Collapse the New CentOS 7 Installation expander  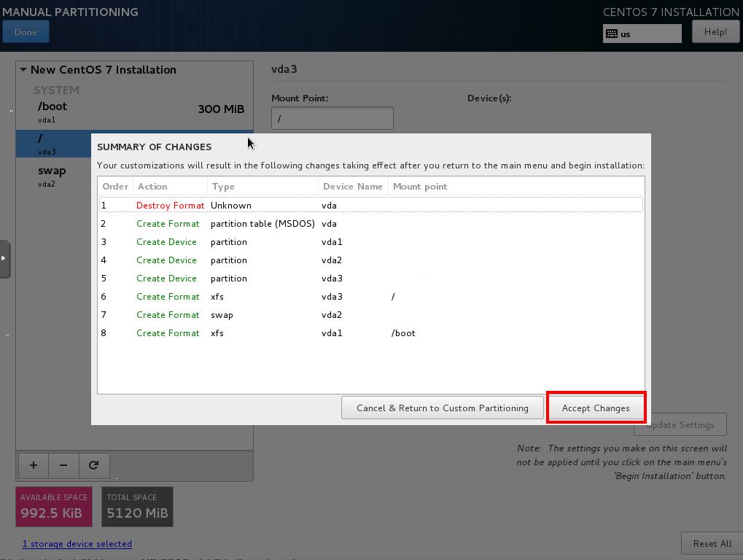[23, 70]
